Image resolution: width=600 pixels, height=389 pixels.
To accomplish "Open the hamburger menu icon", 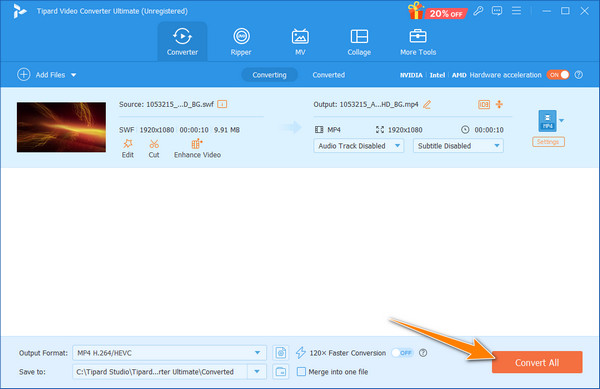I will click(517, 11).
